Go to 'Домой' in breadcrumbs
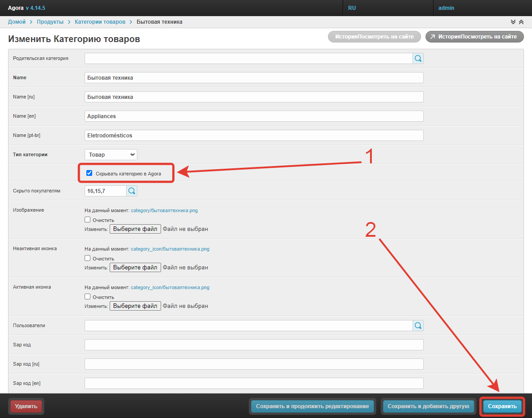This screenshot has height=418, width=532. 17,22
